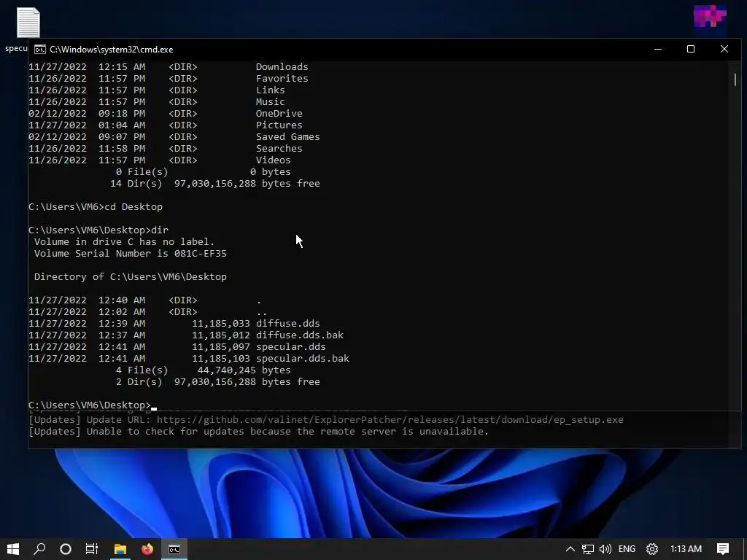Select the cmd.exe taskbar button

(174, 549)
